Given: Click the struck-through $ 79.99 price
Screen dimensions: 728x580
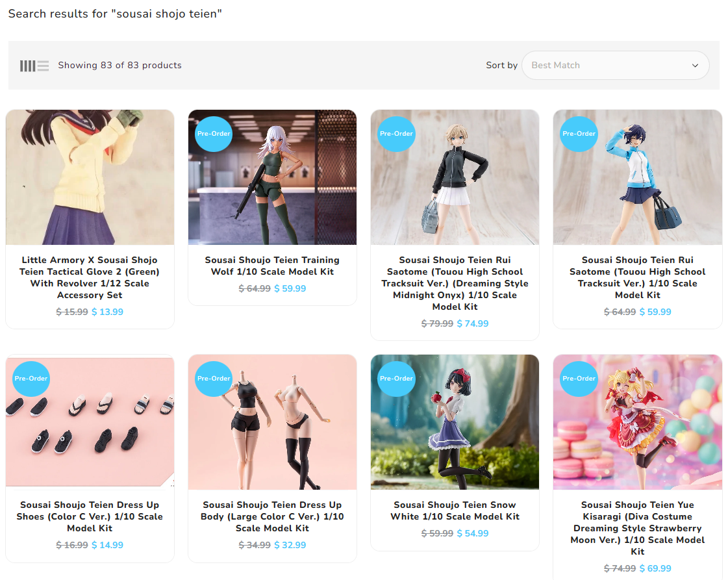Looking at the screenshot, I should tap(437, 323).
